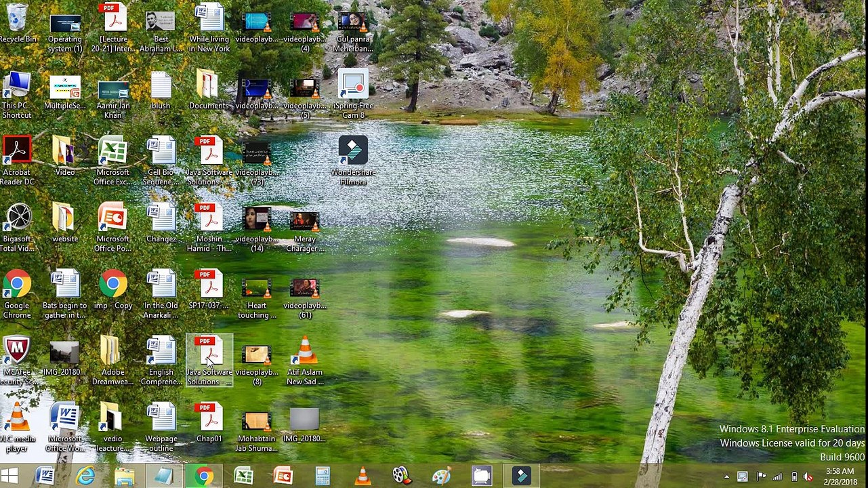This screenshot has width=868, height=488.
Task: Launch the Bigasoft Total Video shortcut
Action: point(17,228)
